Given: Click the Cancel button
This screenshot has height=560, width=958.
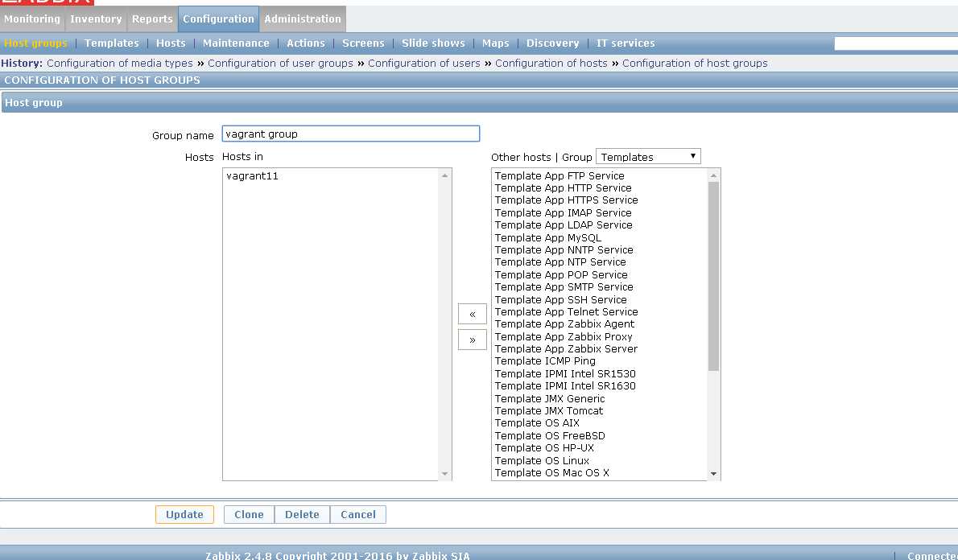Looking at the screenshot, I should (x=358, y=515).
